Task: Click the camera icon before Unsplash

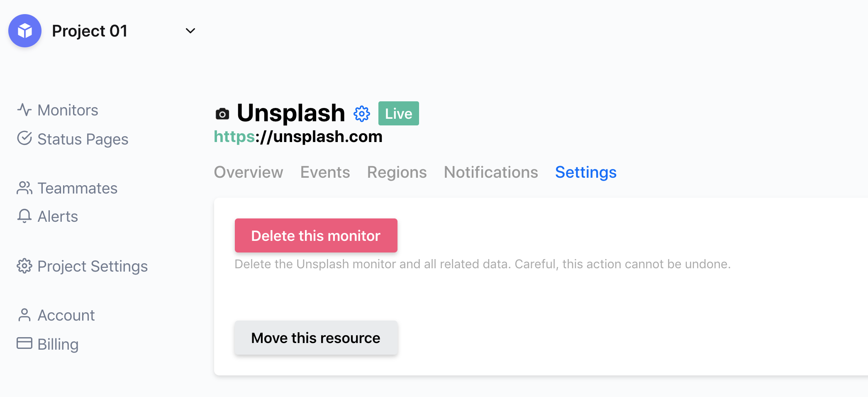Action: 222,114
